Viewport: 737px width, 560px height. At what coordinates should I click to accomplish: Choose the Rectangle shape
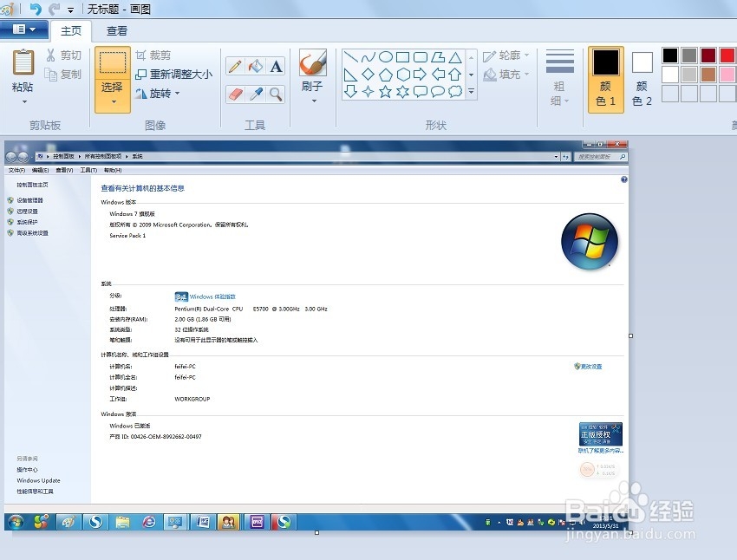[403, 57]
